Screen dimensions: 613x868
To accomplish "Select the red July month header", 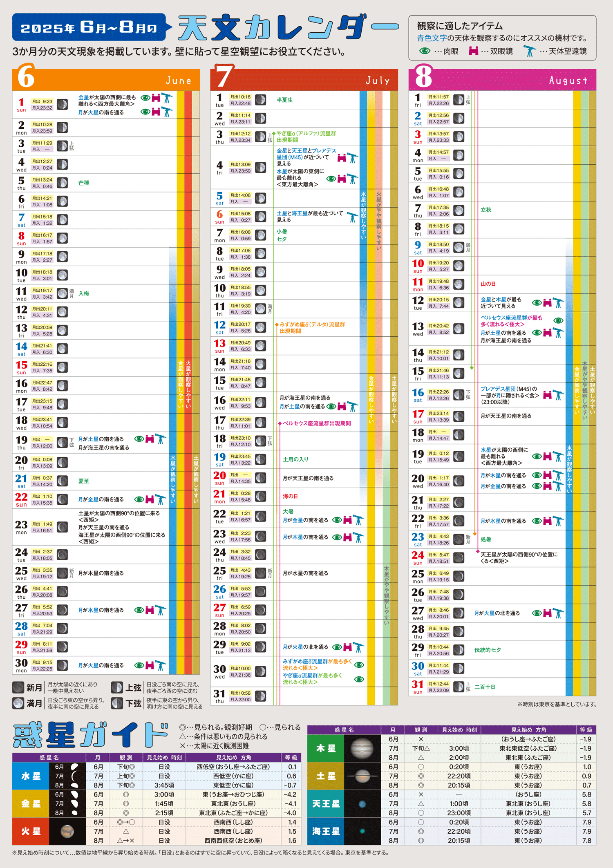I will (304, 79).
